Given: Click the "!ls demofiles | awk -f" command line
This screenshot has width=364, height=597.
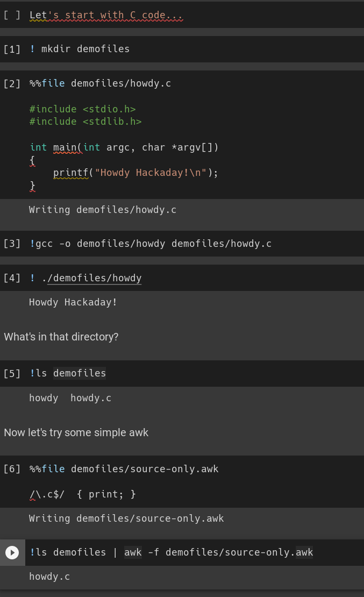Looking at the screenshot, I should 172,552.
